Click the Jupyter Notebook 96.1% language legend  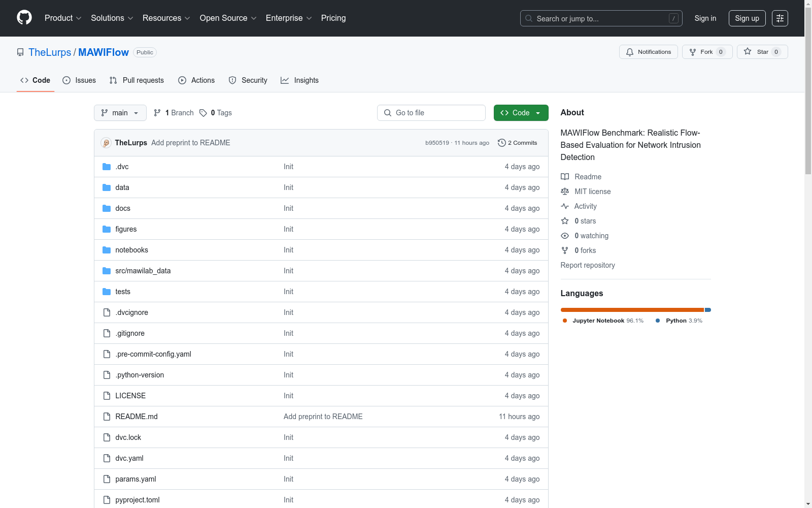603,321
